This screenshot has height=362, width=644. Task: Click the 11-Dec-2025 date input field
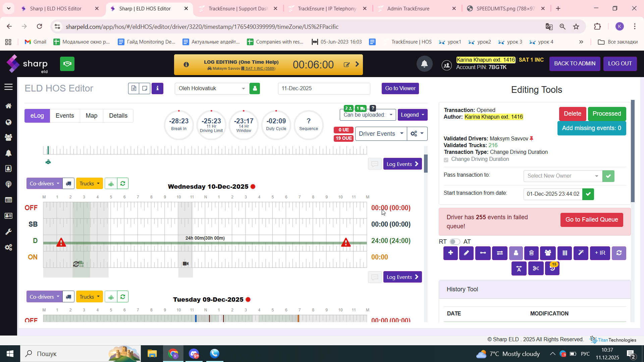coord(324,88)
